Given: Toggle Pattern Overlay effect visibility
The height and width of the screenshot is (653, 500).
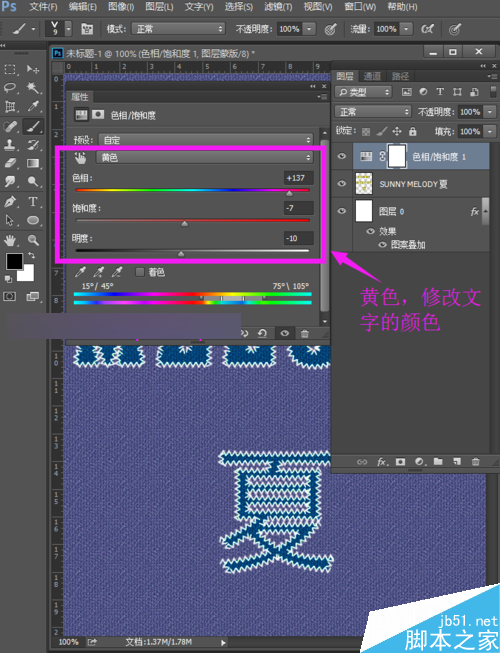Looking at the screenshot, I should coord(382,245).
